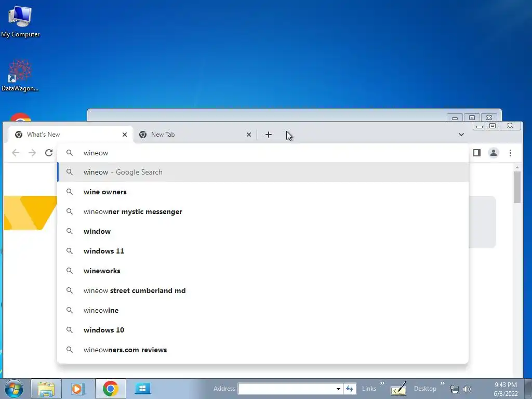This screenshot has height=399, width=532.
Task: Click the Chrome taskbar icon
Action: pos(111,389)
